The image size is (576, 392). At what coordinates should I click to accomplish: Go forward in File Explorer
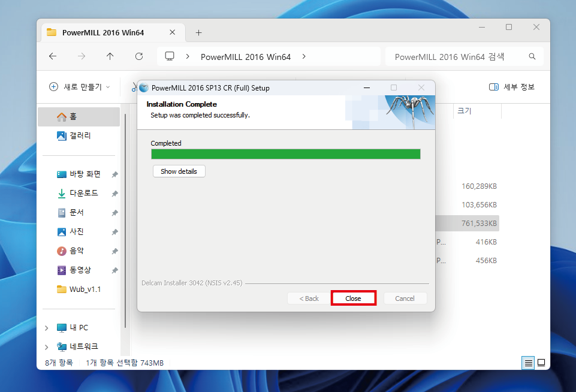(82, 56)
